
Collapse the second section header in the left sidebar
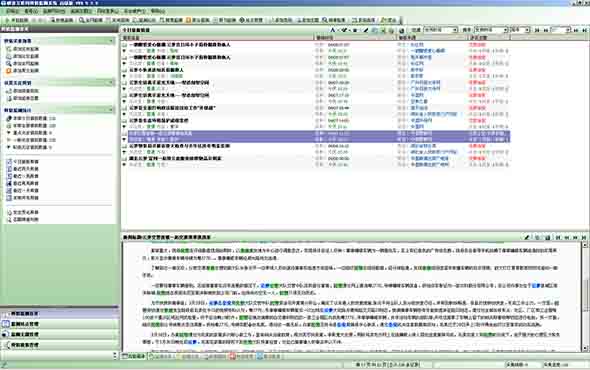pos(112,82)
